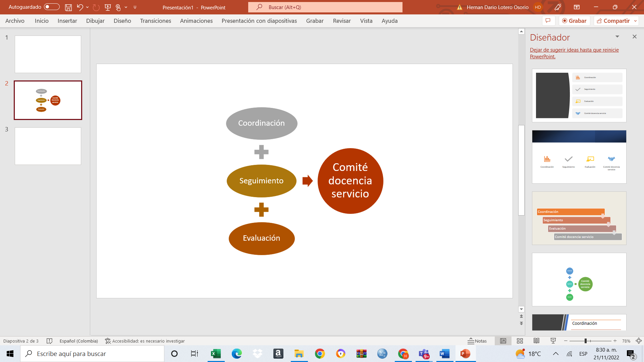Click the Español (Colombia) language indicator

[79, 341]
